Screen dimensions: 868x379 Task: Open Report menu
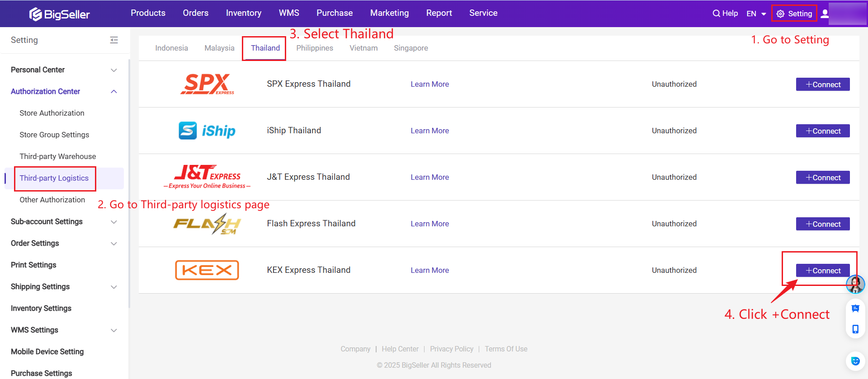point(439,13)
